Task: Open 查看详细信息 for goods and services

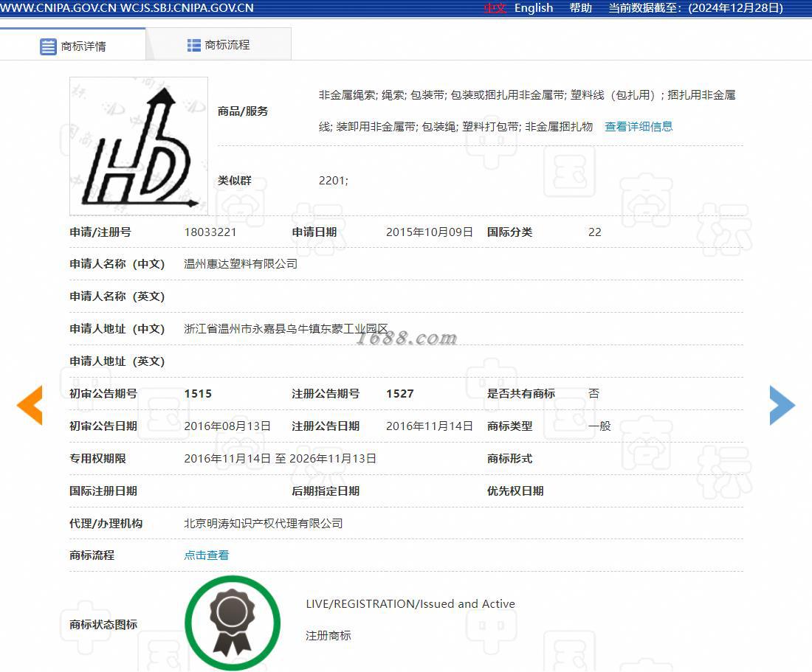Action: coord(639,127)
